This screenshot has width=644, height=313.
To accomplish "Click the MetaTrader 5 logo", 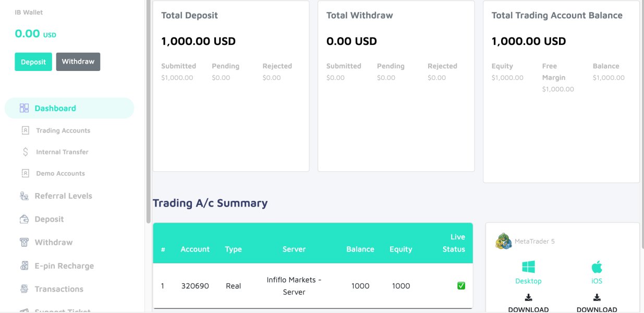I will click(503, 242).
